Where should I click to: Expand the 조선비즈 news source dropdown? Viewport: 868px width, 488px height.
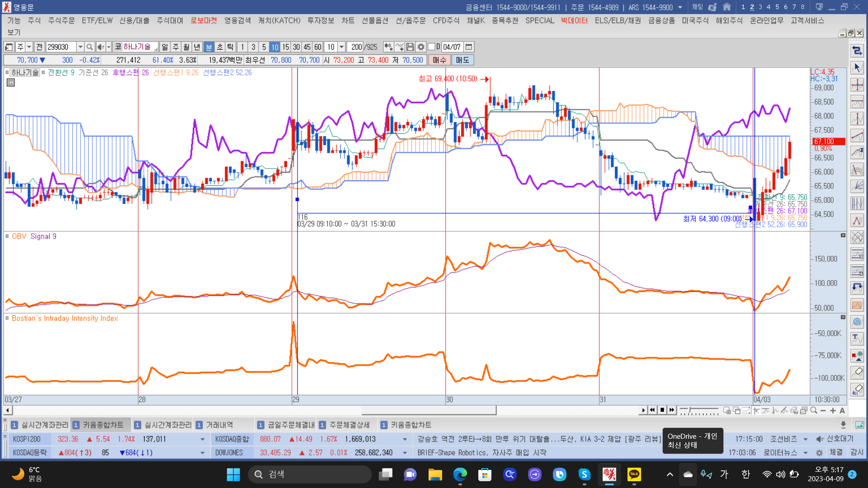coord(805,439)
